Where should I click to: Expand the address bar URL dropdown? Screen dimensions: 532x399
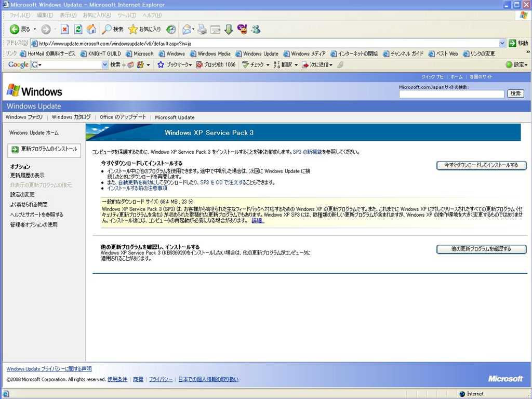tap(502, 43)
